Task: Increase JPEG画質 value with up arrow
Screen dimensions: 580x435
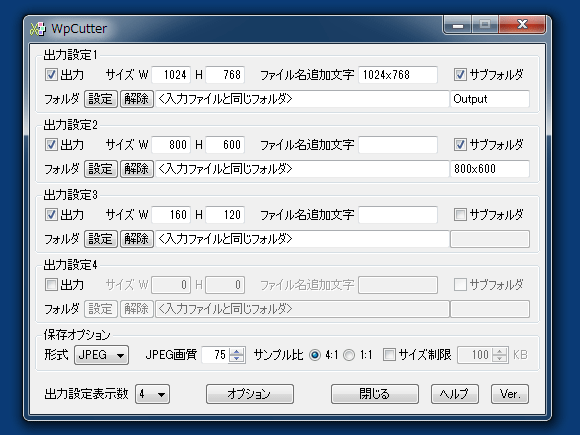Action: coord(237,351)
